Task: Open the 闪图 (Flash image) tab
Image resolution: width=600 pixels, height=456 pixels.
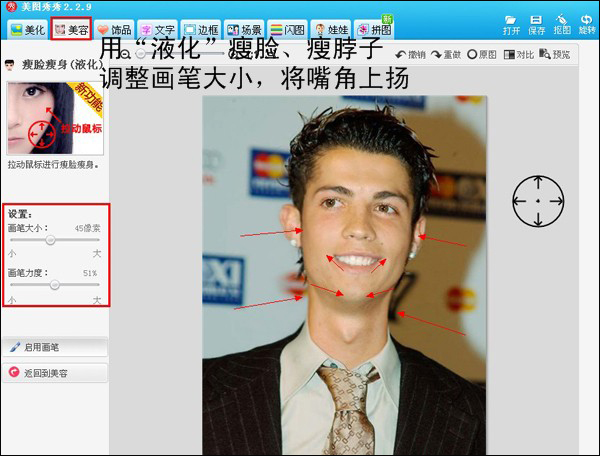Action: pos(290,30)
